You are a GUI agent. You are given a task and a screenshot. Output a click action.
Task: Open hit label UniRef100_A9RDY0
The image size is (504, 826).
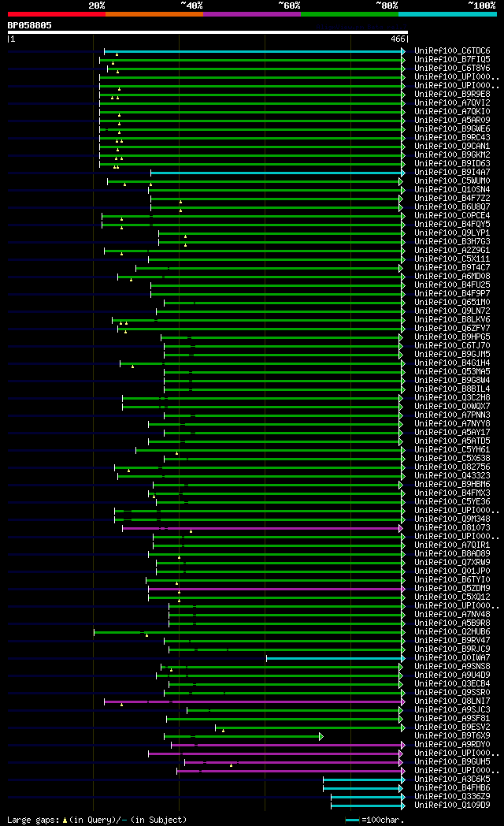pos(452,744)
